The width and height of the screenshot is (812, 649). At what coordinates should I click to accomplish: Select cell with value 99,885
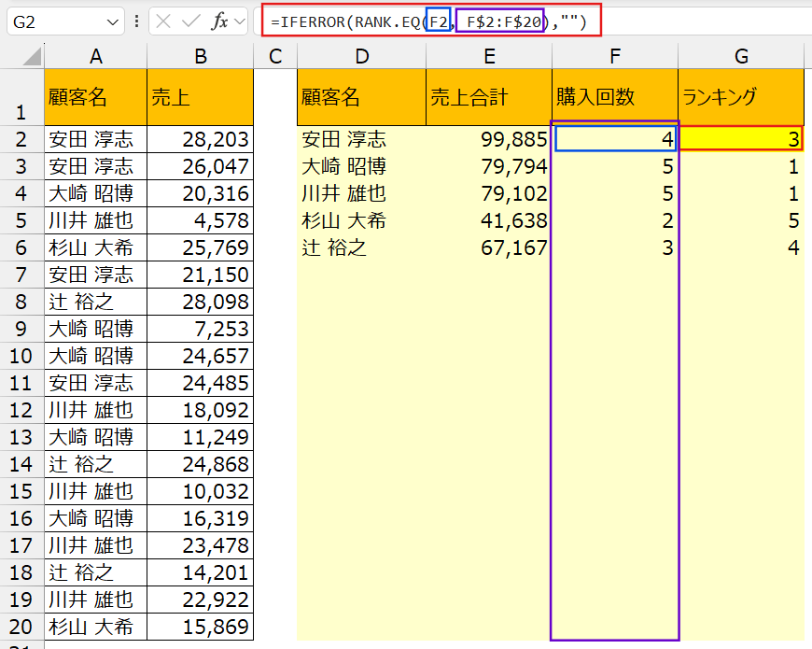click(x=489, y=139)
